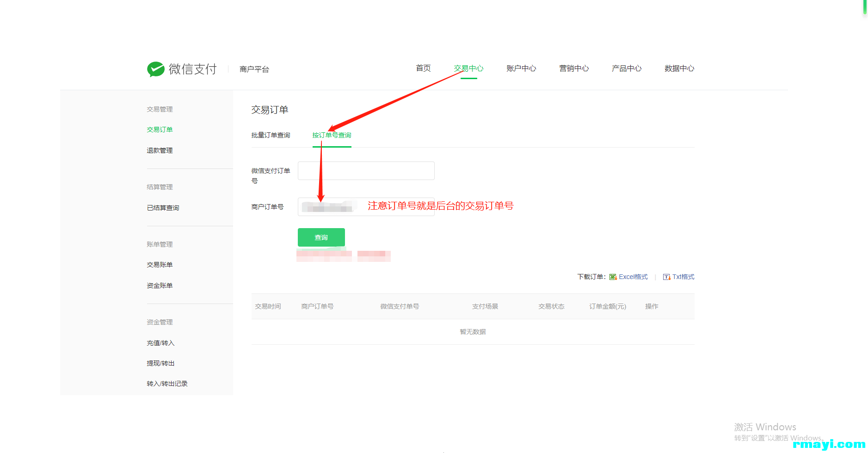The image size is (868, 453).
Task: Click the 订单金额(元) column header
Action: [x=608, y=306]
